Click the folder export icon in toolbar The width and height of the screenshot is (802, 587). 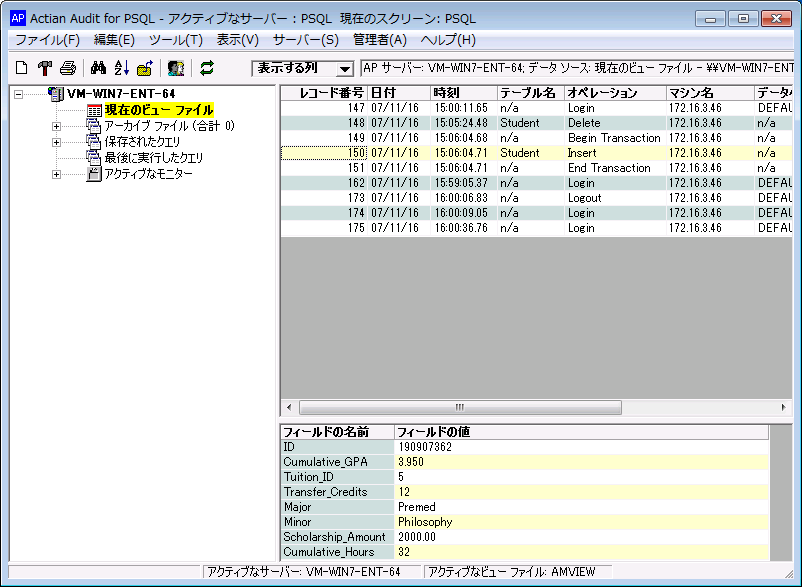pos(144,68)
